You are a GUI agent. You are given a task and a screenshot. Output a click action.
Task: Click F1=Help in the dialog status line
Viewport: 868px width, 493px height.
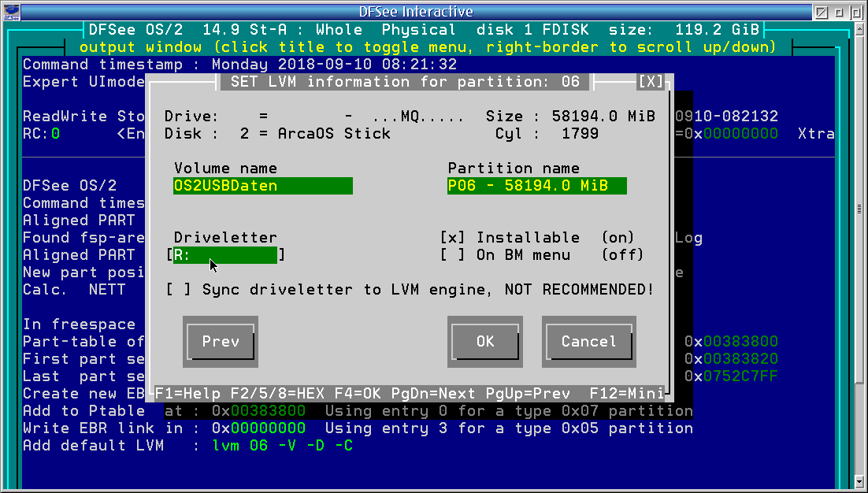(187, 394)
